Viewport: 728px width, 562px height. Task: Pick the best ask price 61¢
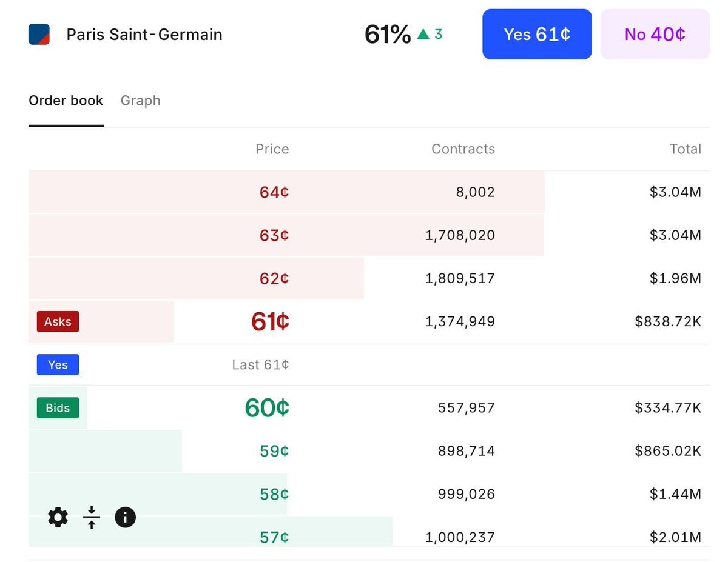(x=270, y=321)
